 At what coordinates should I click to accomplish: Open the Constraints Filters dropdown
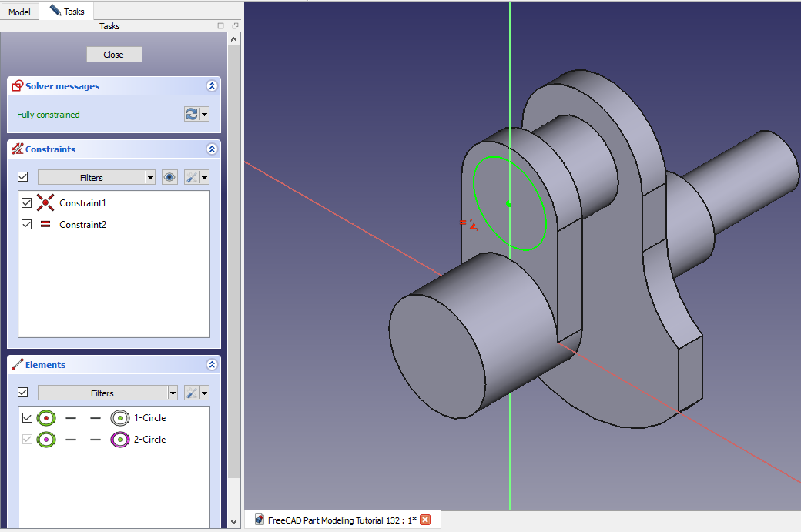point(96,177)
